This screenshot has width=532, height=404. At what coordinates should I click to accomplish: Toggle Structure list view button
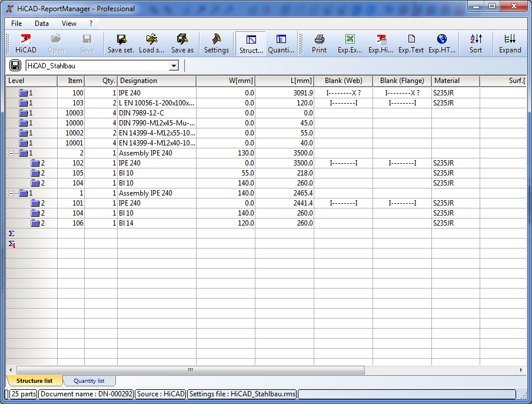pyautogui.click(x=251, y=44)
